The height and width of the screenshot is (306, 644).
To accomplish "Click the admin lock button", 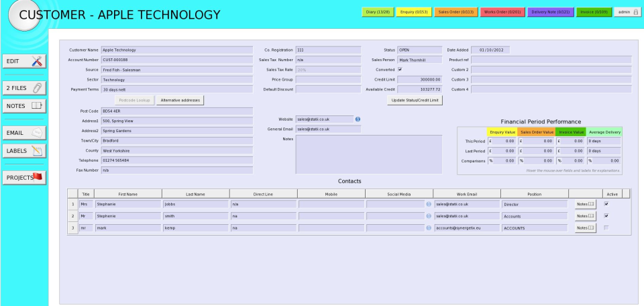I will pos(628,12).
